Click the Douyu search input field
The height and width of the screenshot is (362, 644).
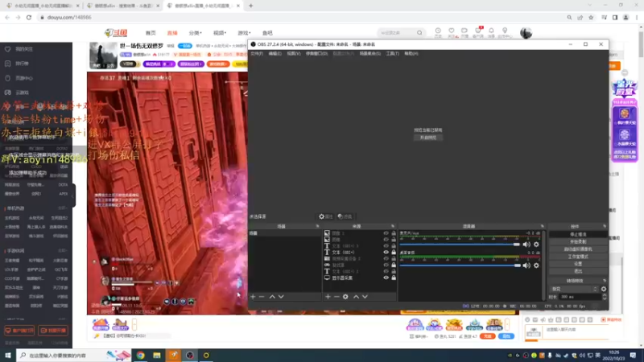click(397, 33)
